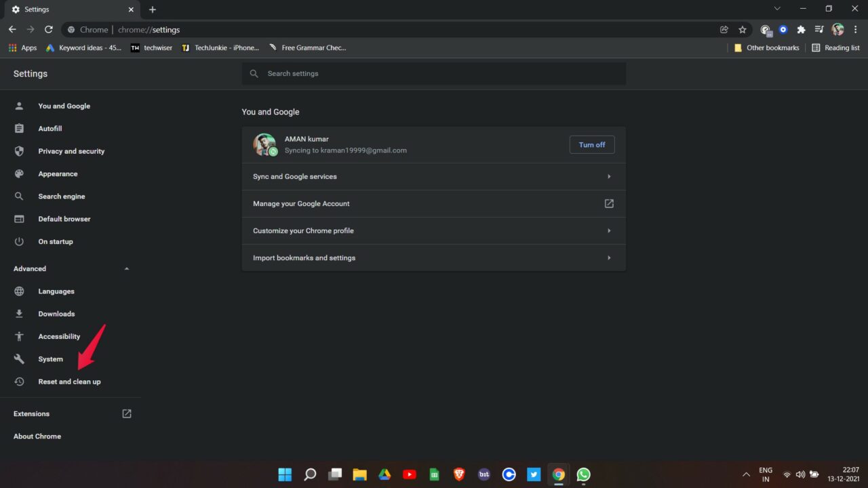
Task: Turn off sync with Turn off button
Action: click(x=592, y=145)
